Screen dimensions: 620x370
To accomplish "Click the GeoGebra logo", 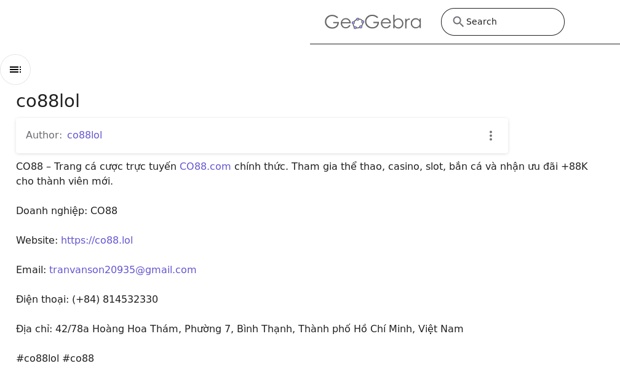I will click(373, 22).
